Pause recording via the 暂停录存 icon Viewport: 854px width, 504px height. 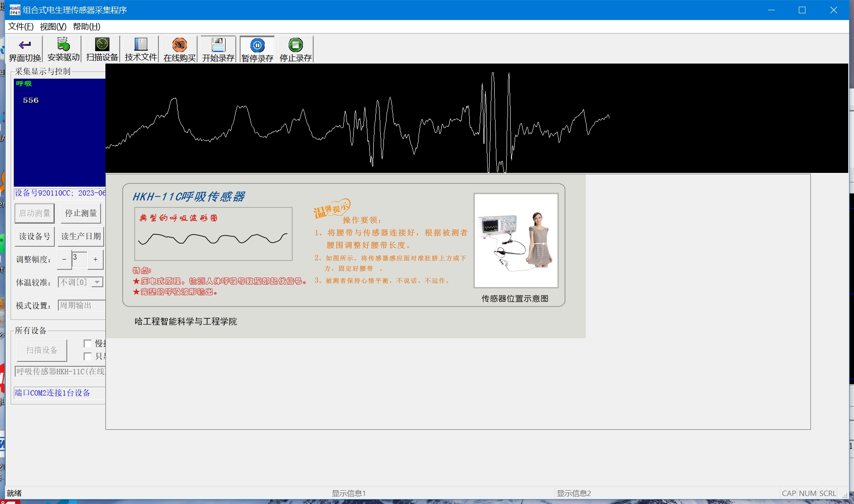(257, 45)
